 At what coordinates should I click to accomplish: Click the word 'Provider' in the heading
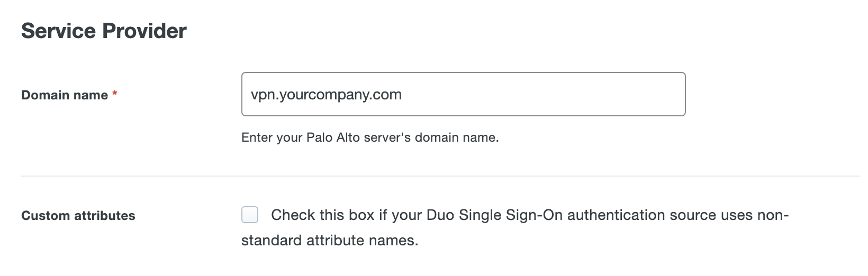tap(144, 31)
